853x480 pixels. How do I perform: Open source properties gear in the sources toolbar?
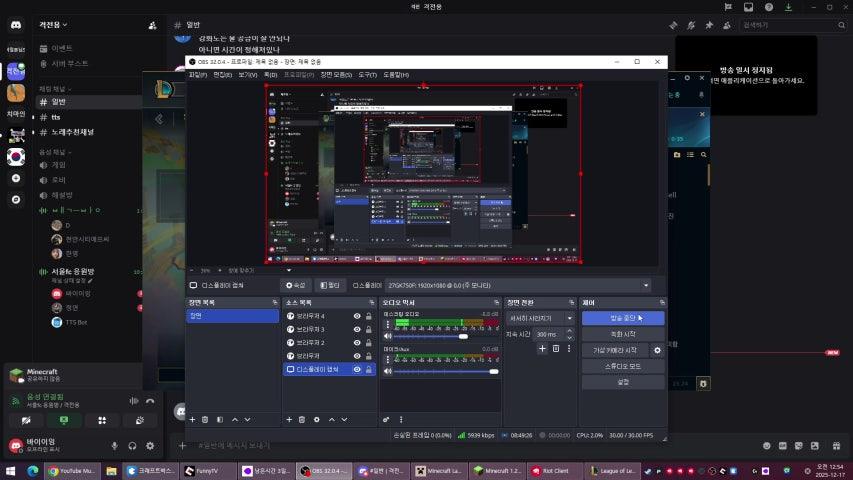click(317, 419)
